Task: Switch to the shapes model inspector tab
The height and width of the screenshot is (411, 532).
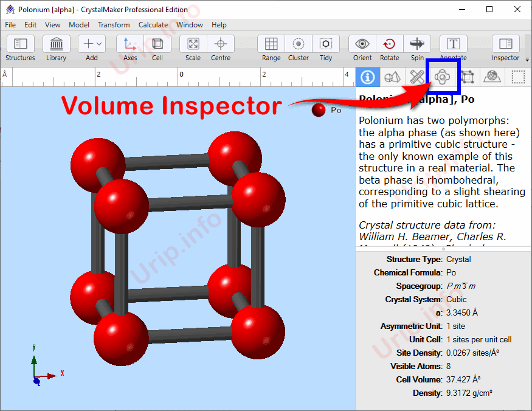Action: pos(392,77)
